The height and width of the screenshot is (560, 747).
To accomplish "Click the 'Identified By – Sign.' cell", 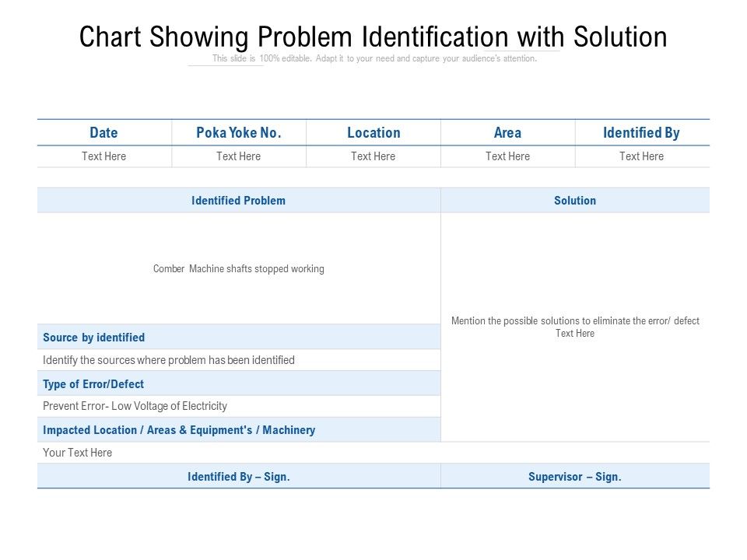I will [x=239, y=477].
